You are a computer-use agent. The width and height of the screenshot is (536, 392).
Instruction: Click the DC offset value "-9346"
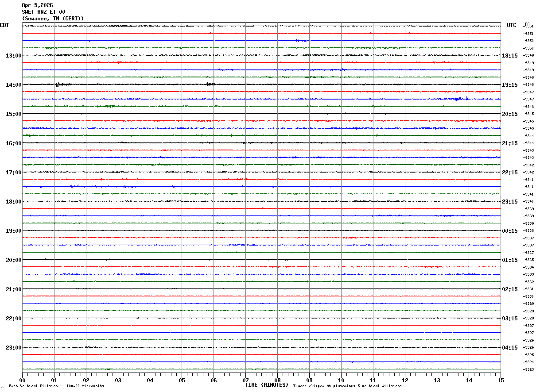[x=529, y=107]
